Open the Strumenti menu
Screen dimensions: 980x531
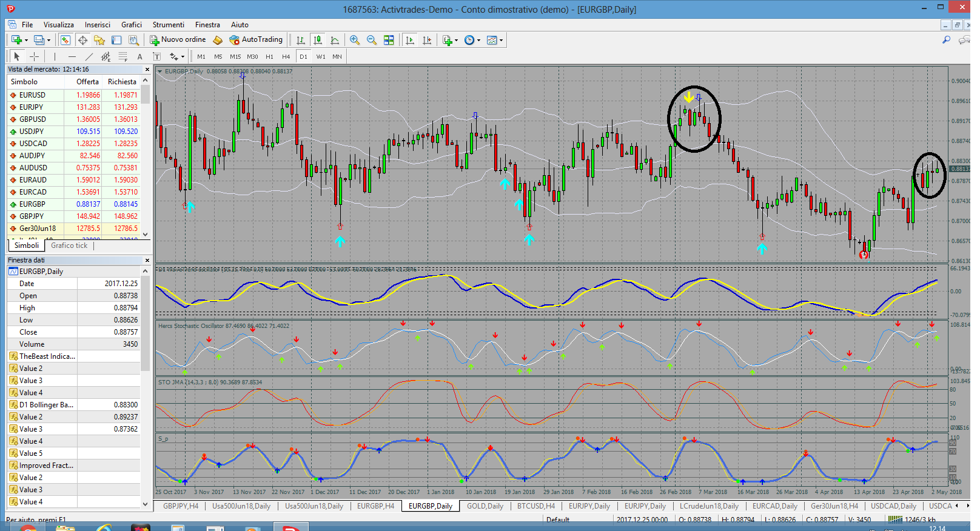click(169, 25)
